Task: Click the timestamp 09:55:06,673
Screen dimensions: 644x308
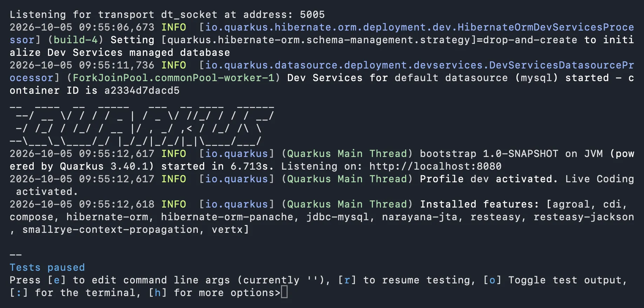Action: [x=117, y=27]
